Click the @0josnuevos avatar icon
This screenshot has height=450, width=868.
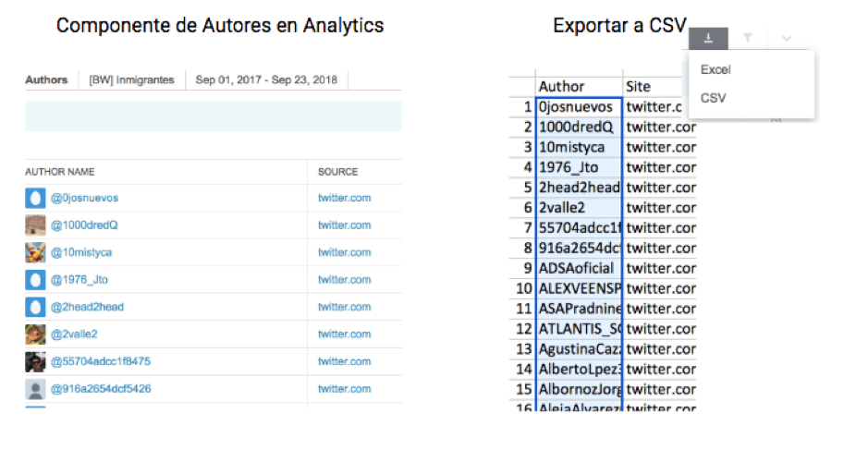[x=35, y=198]
